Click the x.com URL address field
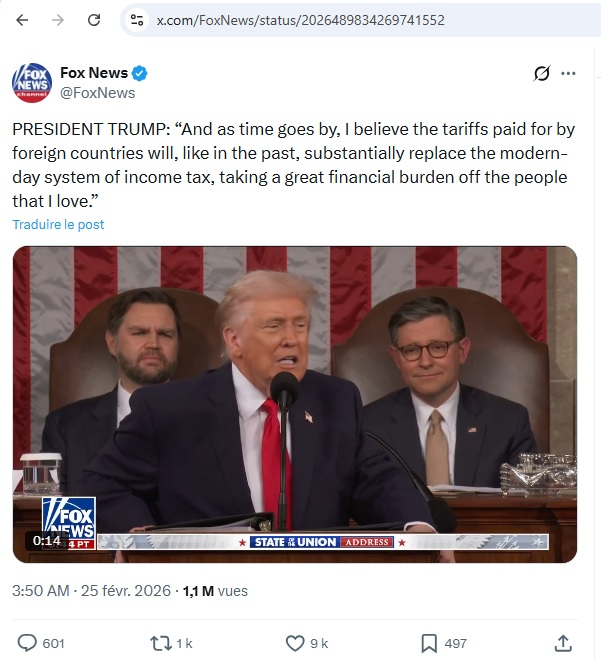 (x=300, y=20)
